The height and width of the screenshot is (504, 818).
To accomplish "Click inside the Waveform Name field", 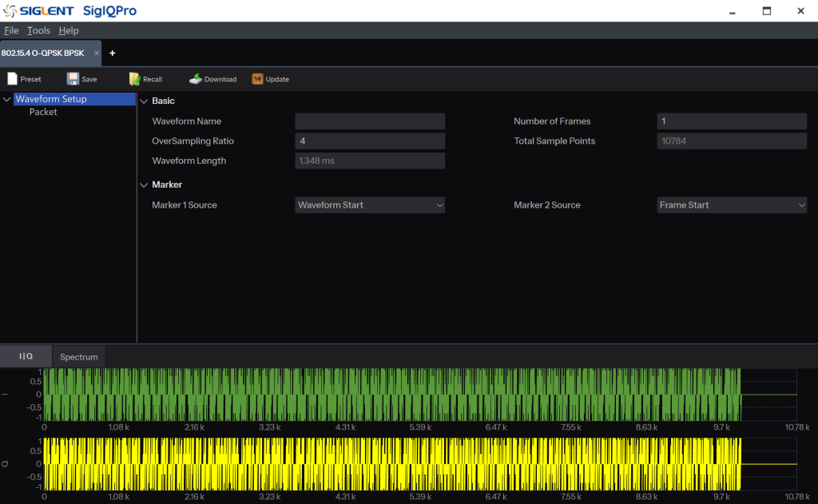I will (369, 121).
